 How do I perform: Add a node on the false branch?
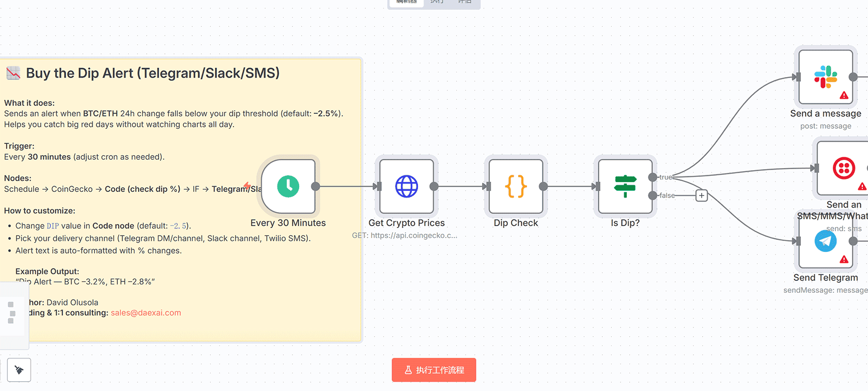701,195
